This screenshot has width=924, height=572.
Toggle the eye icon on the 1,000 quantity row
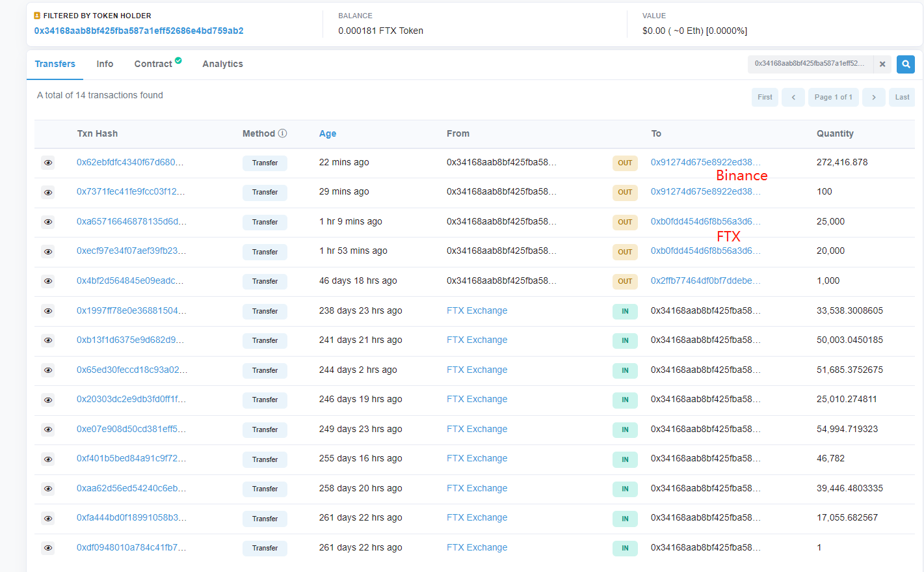[47, 281]
